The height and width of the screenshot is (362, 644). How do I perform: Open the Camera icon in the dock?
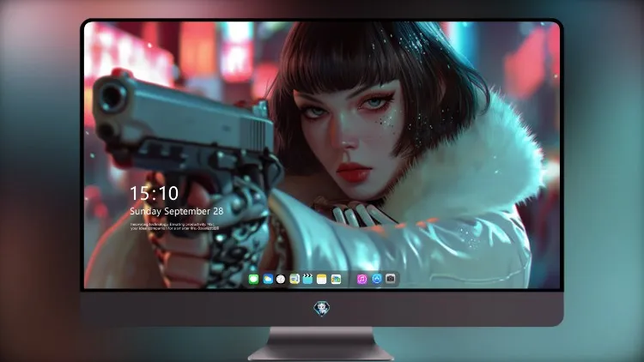[x=391, y=279]
